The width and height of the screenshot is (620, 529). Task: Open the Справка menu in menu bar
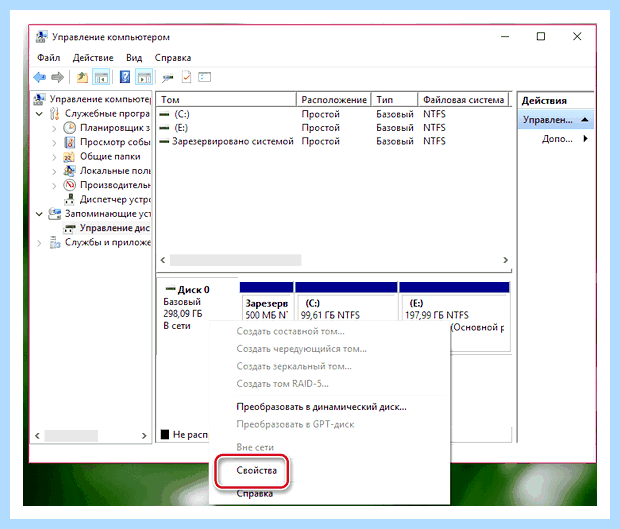tap(173, 58)
